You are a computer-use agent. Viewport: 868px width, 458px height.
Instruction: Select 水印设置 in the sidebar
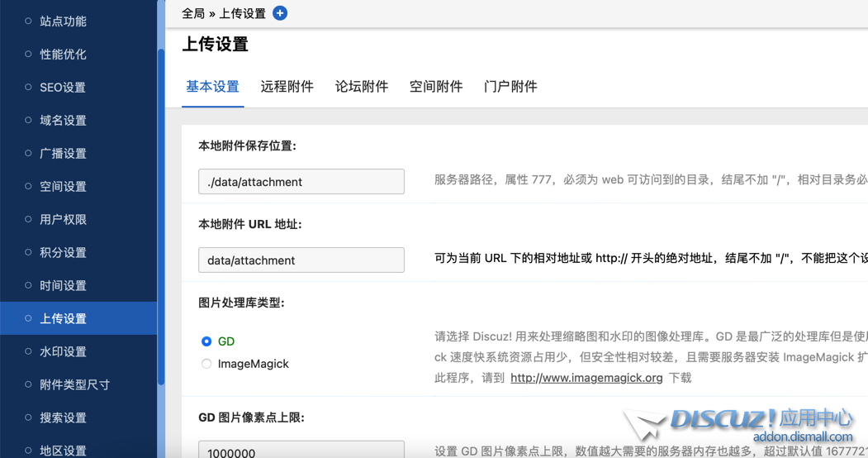point(63,352)
